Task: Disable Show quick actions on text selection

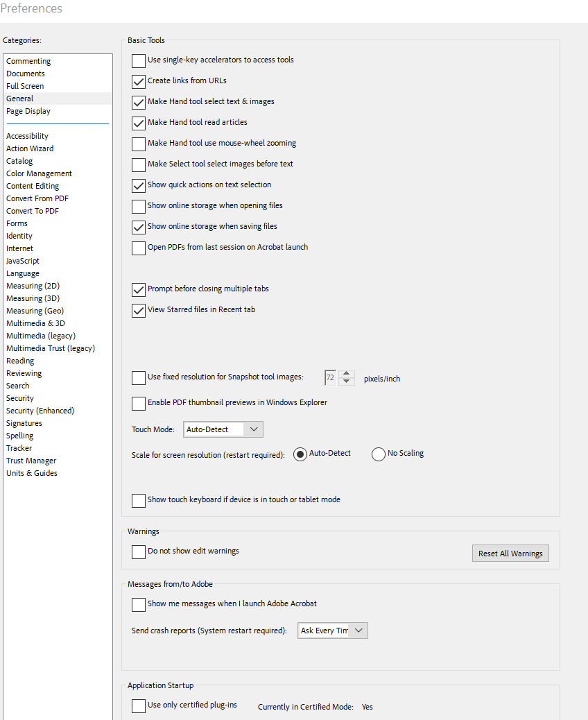Action: tap(138, 185)
